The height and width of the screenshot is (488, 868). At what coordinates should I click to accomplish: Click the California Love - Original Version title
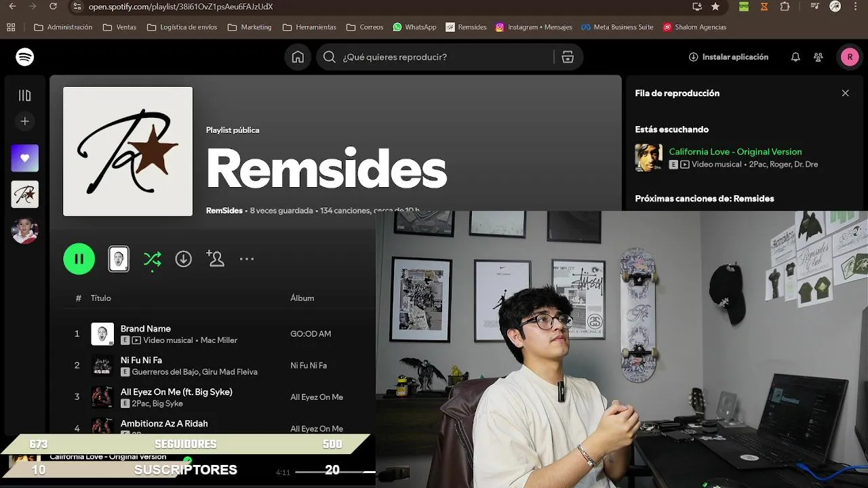coord(735,152)
